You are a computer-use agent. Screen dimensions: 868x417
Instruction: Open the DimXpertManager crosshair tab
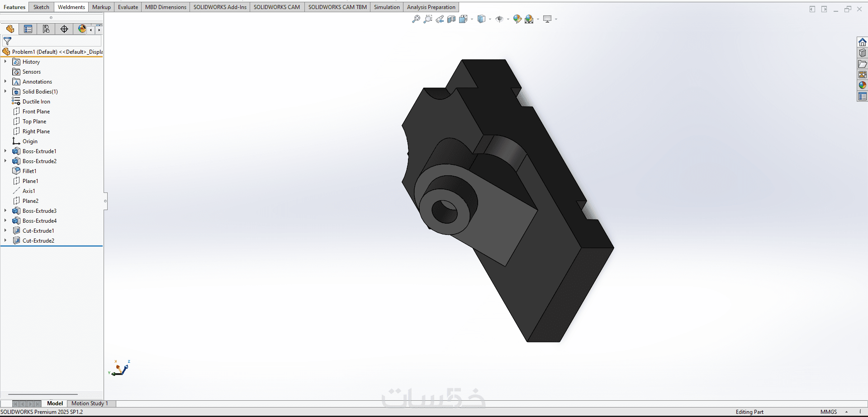click(x=64, y=29)
